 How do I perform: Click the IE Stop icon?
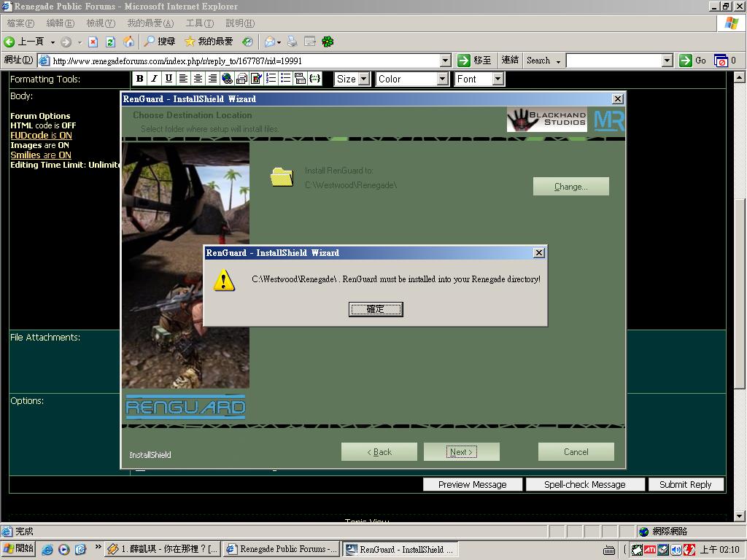point(93,42)
